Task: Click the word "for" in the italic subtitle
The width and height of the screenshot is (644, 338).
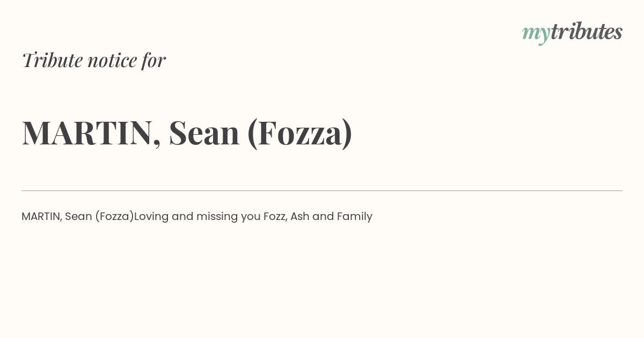Action: coord(153,60)
